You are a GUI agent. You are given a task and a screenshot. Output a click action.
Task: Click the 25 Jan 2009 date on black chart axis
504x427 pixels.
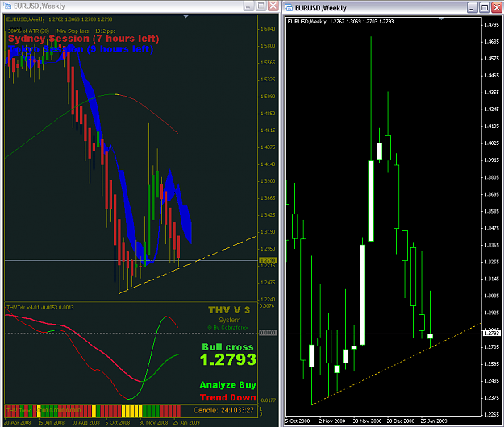(x=434, y=421)
